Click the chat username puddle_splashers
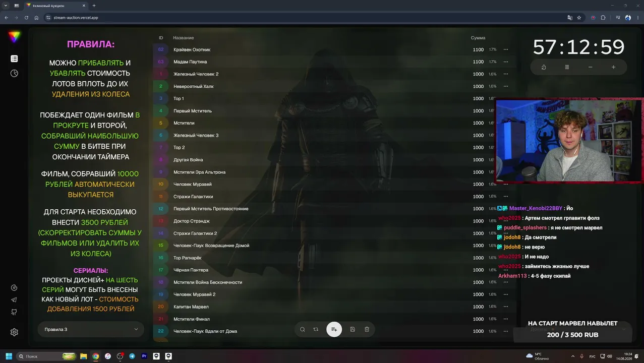 525,228
